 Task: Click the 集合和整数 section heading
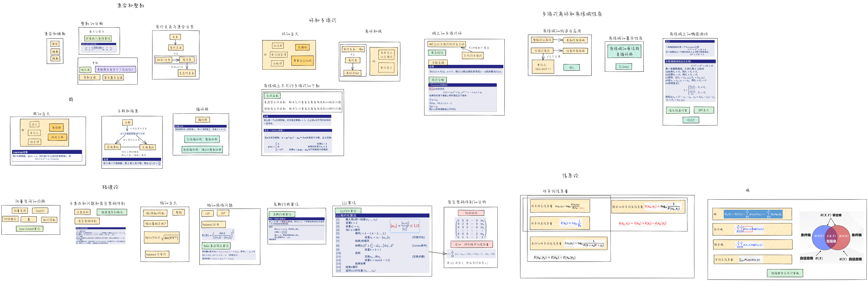click(x=131, y=6)
